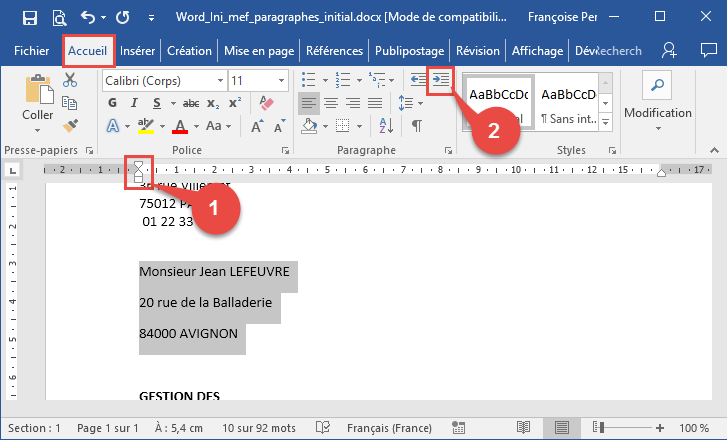Toggle bold formatting (G button)
Screen dimensions: 727x440
pyautogui.click(x=113, y=103)
